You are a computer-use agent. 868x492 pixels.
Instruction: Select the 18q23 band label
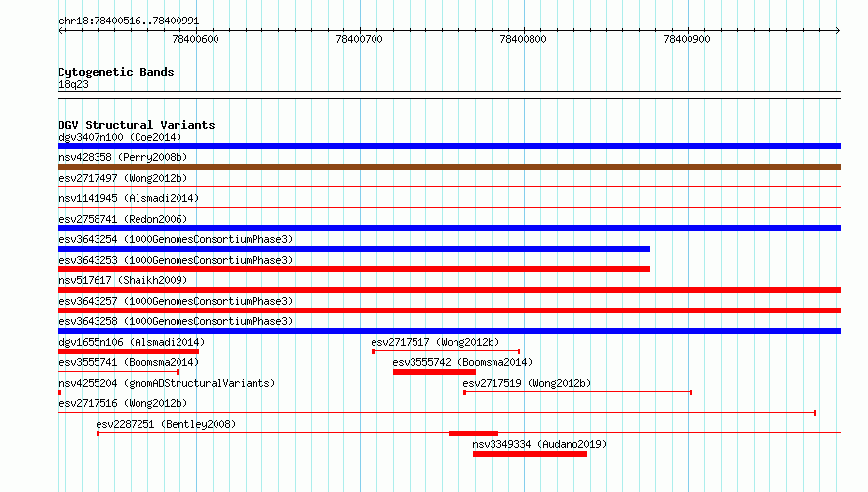73,84
